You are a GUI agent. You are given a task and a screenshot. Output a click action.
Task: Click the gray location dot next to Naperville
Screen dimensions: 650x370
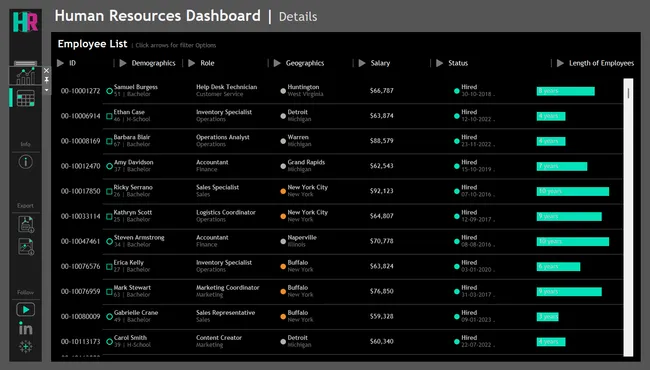pos(283,241)
